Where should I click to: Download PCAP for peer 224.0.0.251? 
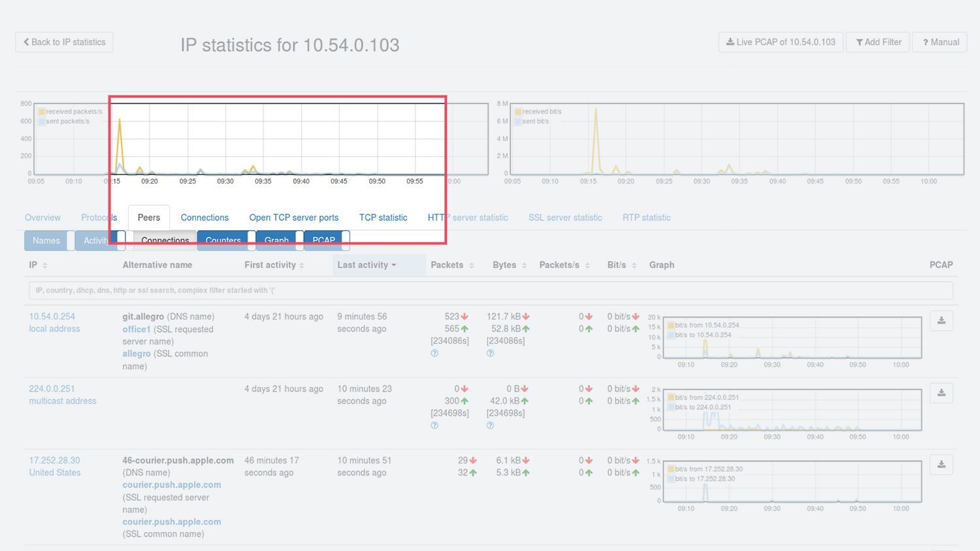point(941,393)
